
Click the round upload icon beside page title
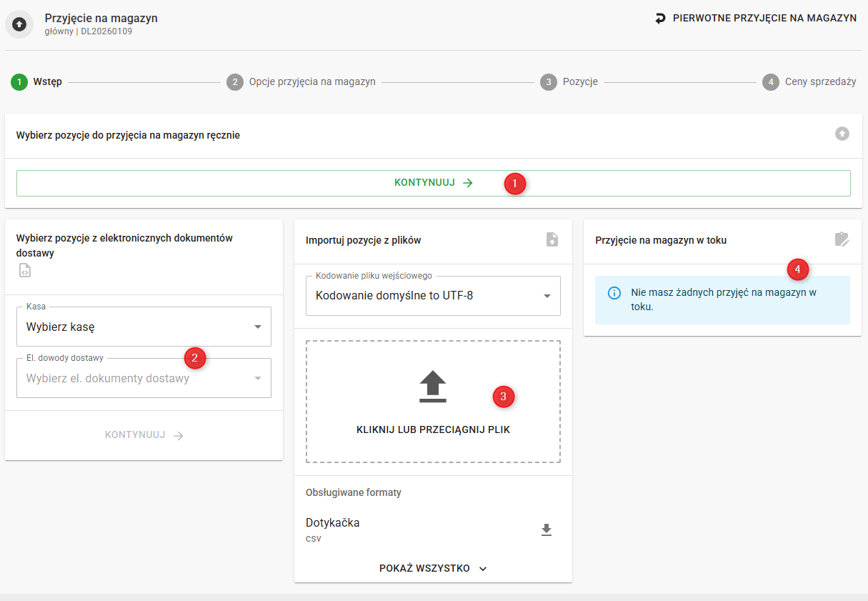pyautogui.click(x=19, y=24)
